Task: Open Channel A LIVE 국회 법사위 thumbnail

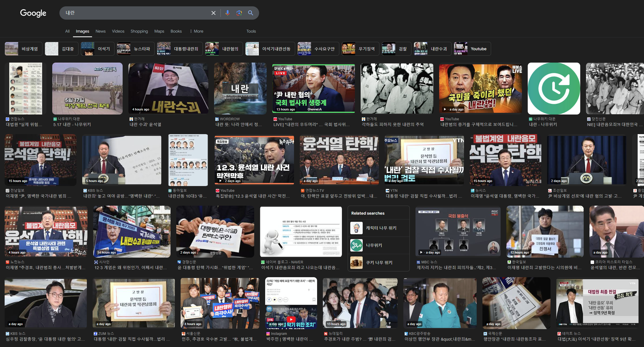Action: pyautogui.click(x=313, y=89)
